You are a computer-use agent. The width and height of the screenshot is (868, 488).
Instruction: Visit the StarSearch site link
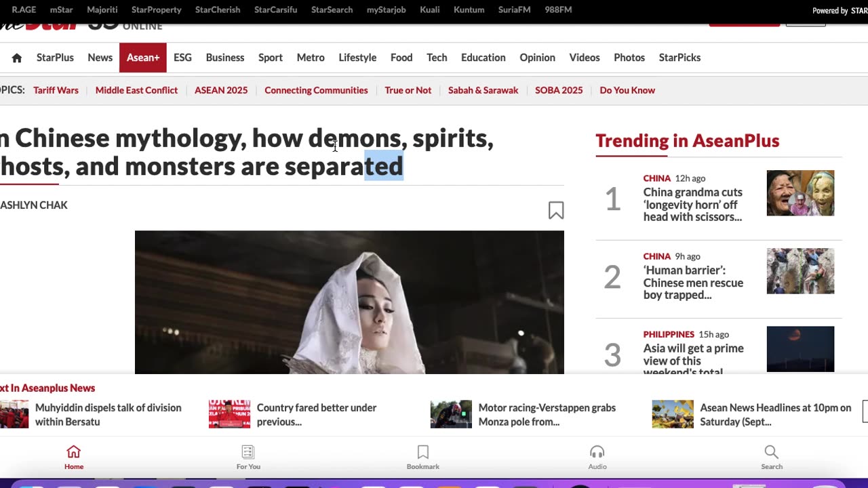pyautogui.click(x=332, y=10)
